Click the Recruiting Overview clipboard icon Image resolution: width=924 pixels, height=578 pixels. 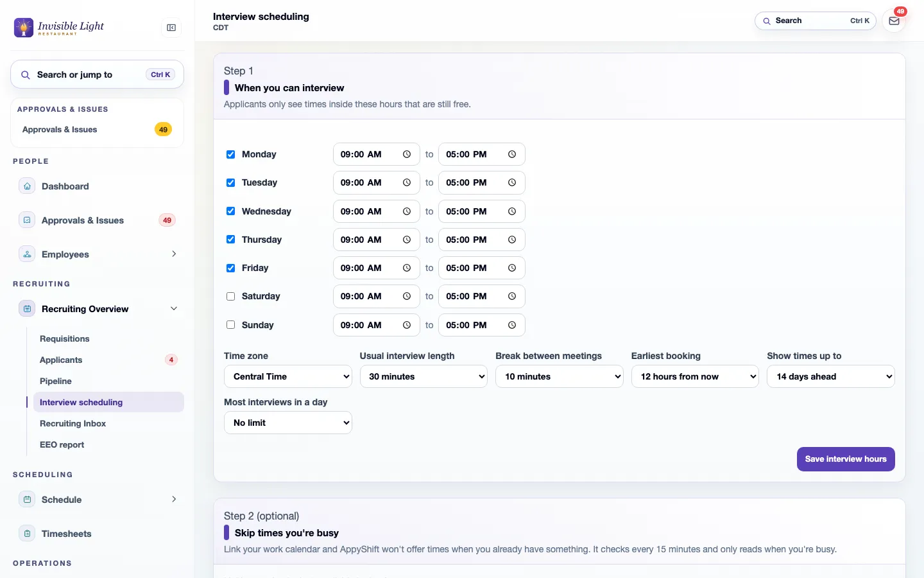pyautogui.click(x=27, y=309)
